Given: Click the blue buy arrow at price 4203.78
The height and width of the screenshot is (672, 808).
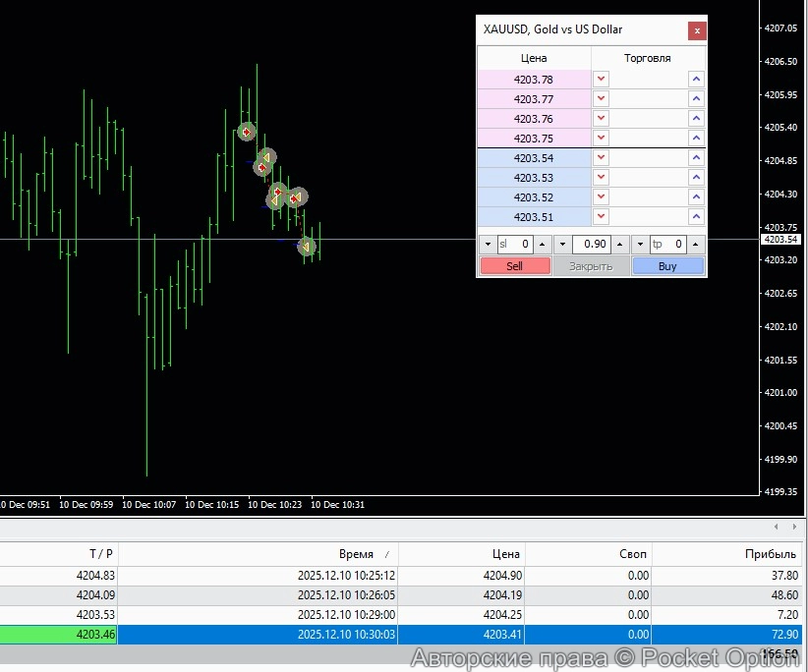Looking at the screenshot, I should 696,80.
